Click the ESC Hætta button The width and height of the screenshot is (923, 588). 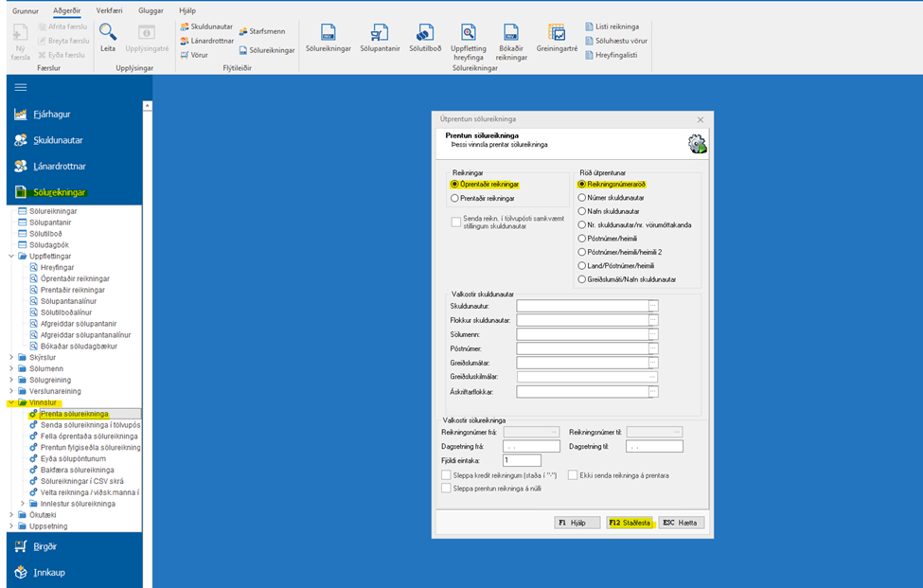[x=682, y=522]
